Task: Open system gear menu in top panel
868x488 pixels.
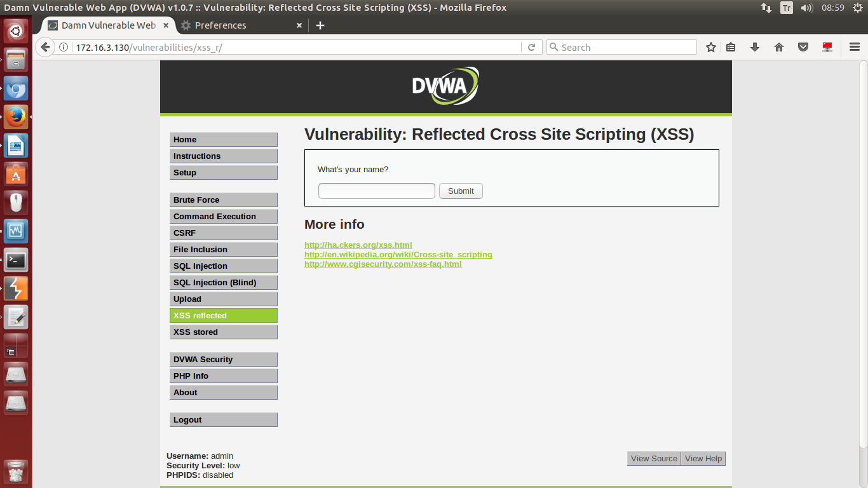Action: coord(857,8)
